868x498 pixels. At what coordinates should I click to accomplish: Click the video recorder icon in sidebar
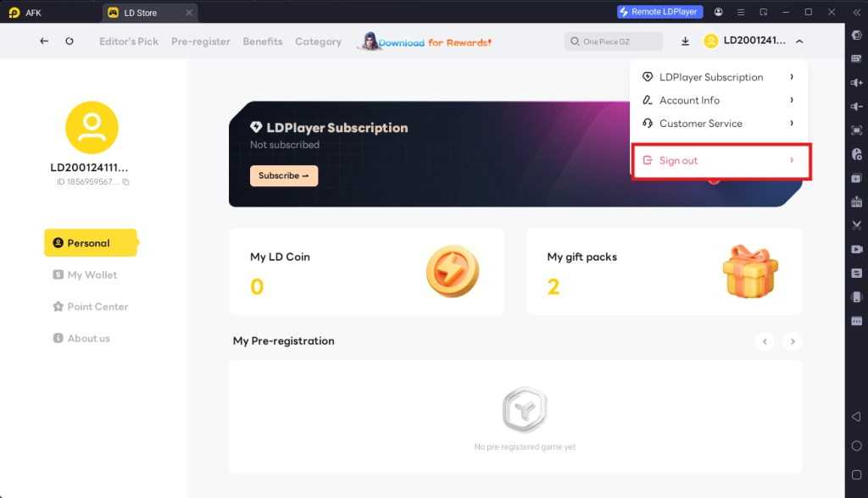point(856,249)
